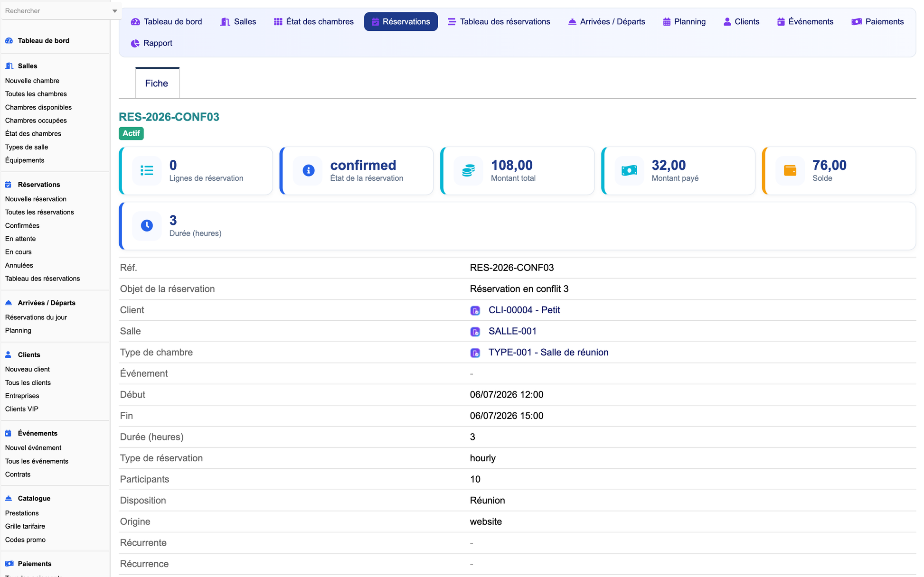Viewport: 924px width, 577px height.
Task: Click the object icon beside CLI-00004 - Petit
Action: pos(475,310)
